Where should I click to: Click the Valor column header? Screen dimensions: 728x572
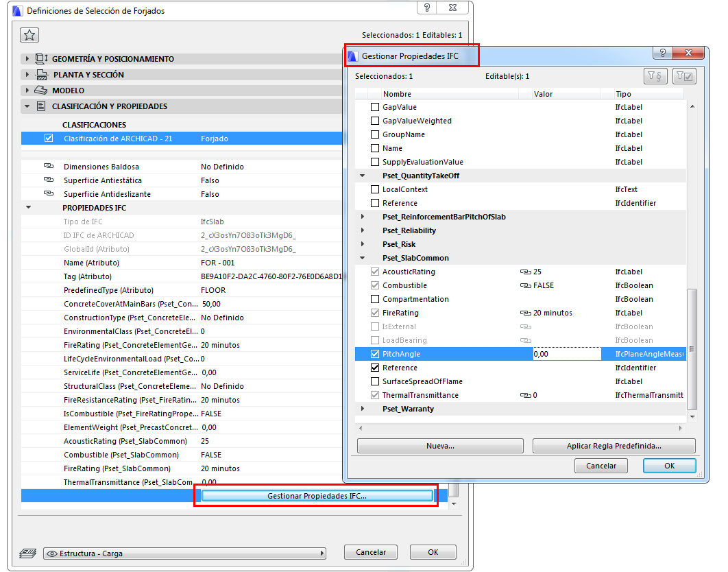566,94
